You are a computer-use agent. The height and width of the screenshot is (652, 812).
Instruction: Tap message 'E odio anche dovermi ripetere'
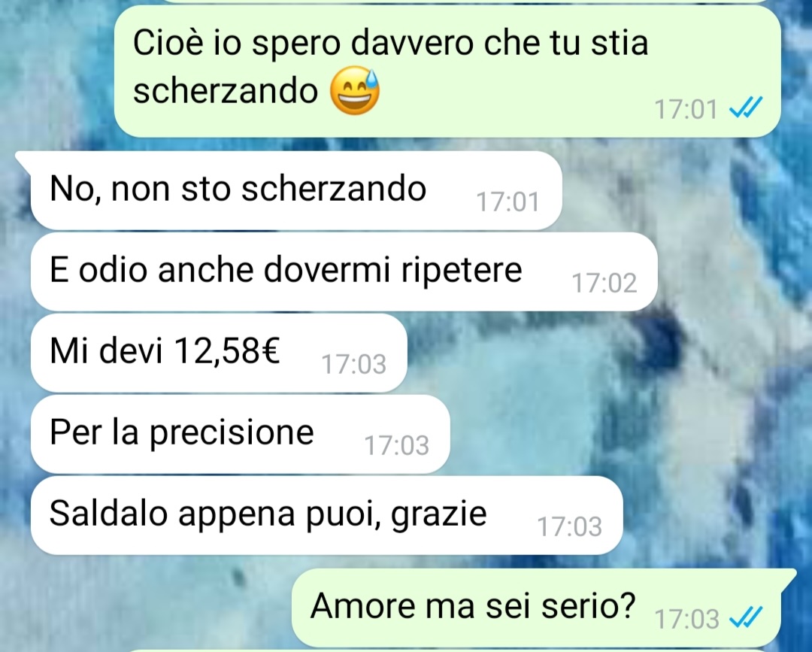(x=344, y=272)
